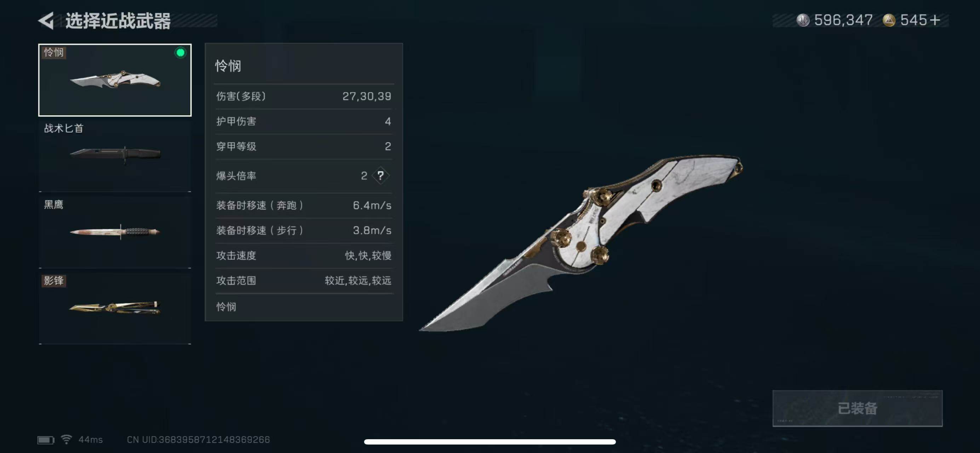Go back using the arrow icon

[46, 21]
